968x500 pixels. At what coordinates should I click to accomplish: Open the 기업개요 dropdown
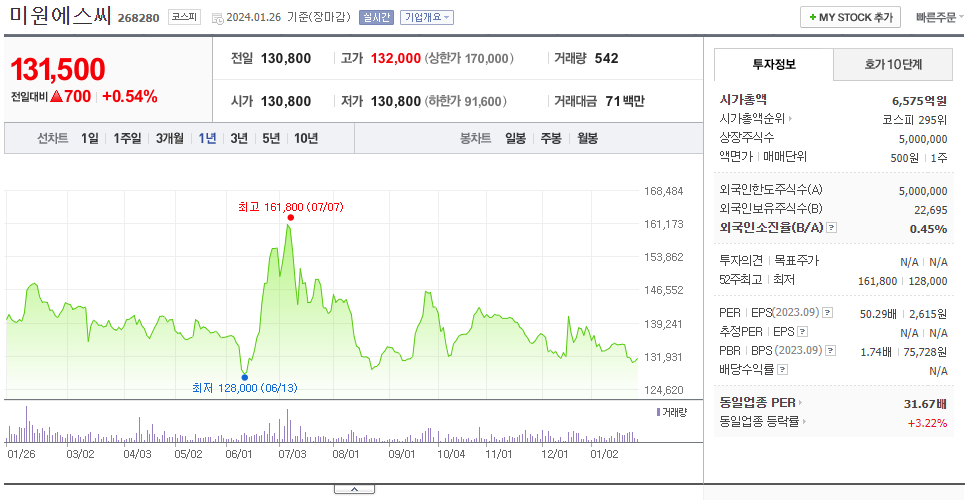[427, 17]
